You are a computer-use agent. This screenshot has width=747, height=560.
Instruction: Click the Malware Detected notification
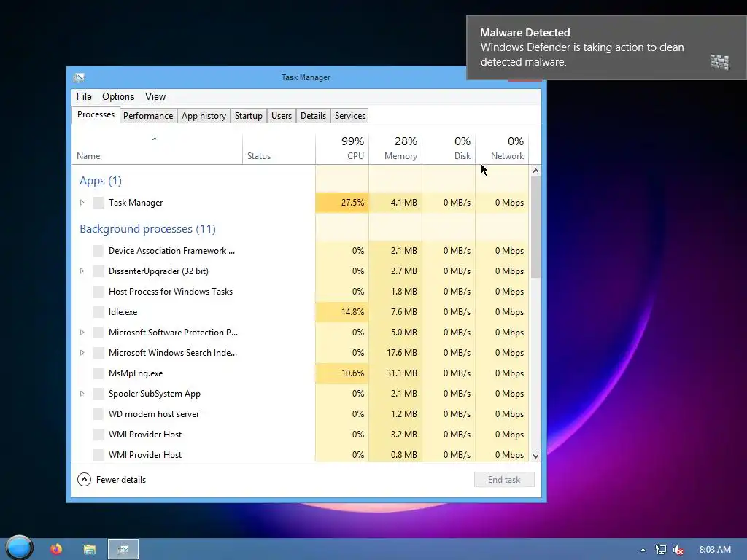click(606, 47)
